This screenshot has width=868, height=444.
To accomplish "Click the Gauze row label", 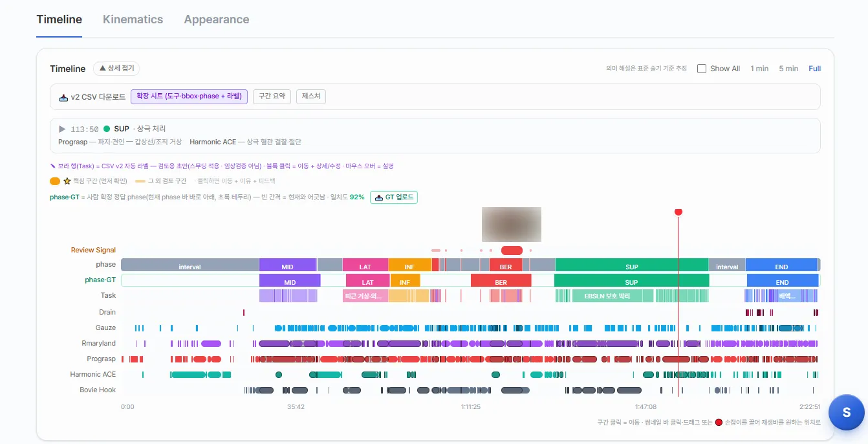I will click(x=105, y=327).
